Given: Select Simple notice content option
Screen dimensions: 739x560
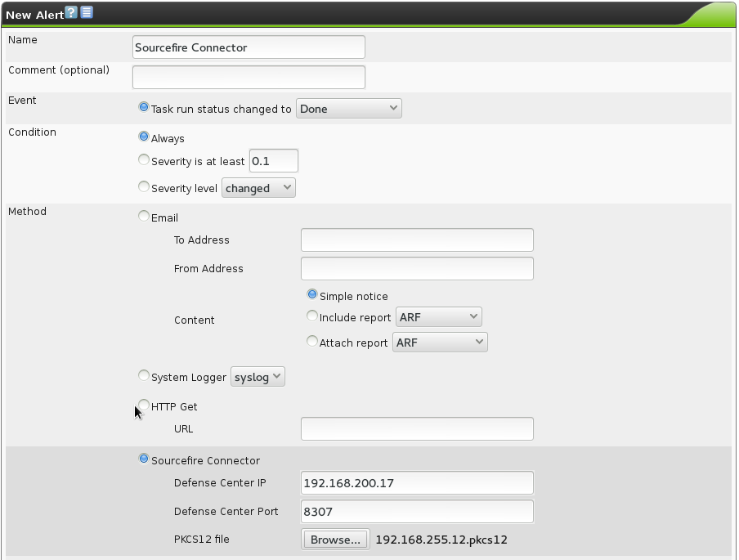Looking at the screenshot, I should (312, 294).
